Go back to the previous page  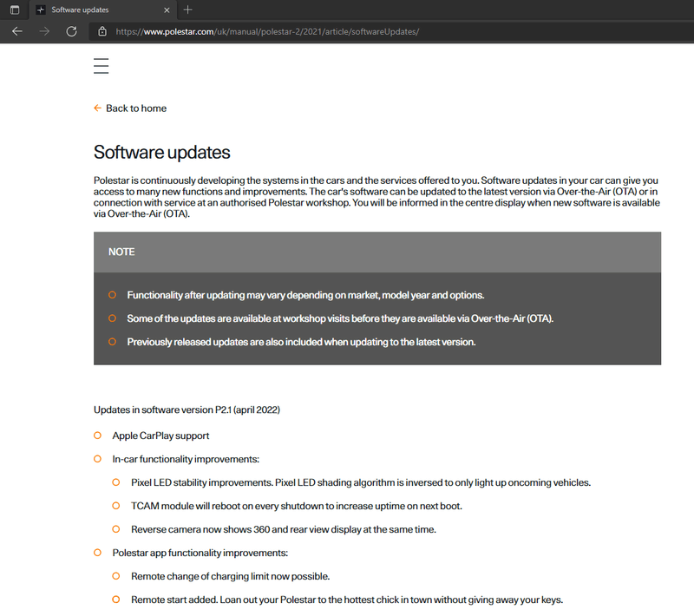[17, 31]
